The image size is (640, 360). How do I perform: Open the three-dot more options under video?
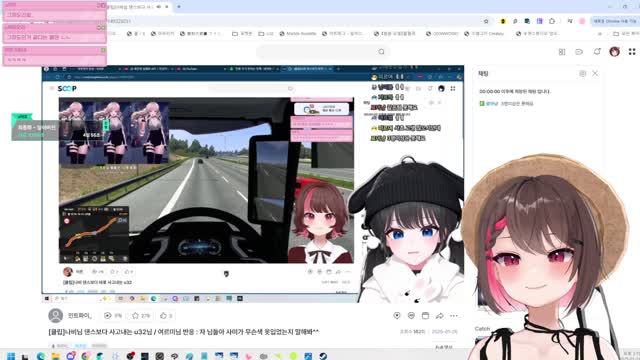pos(454,316)
